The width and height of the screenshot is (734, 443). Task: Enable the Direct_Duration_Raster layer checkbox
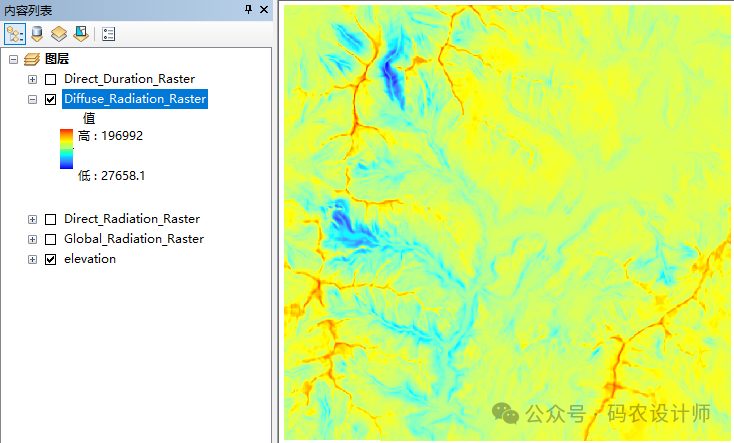pyautogui.click(x=51, y=79)
